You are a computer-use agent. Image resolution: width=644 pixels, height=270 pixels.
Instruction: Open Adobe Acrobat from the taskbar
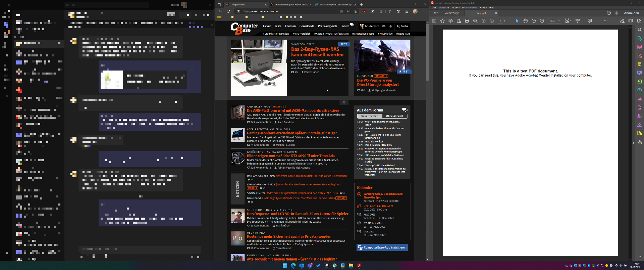coord(359,266)
